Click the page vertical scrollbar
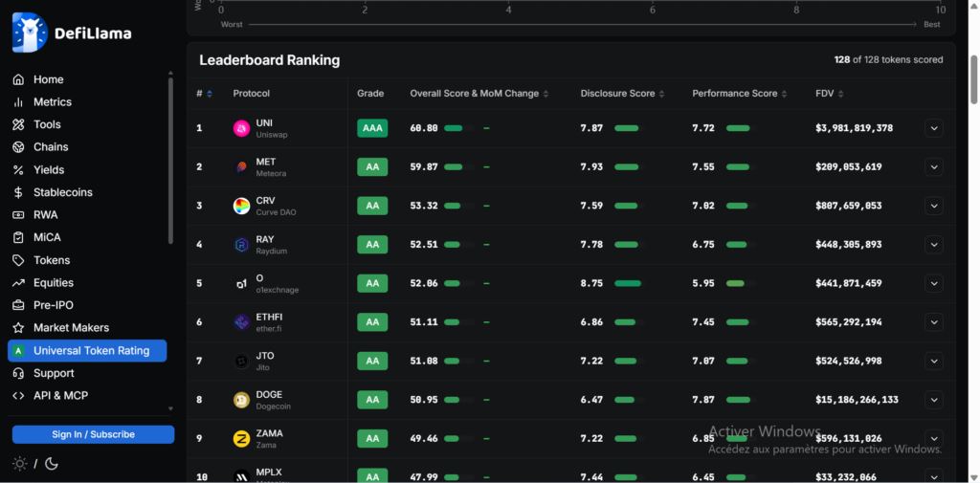This screenshot has height=483, width=980. (x=973, y=80)
